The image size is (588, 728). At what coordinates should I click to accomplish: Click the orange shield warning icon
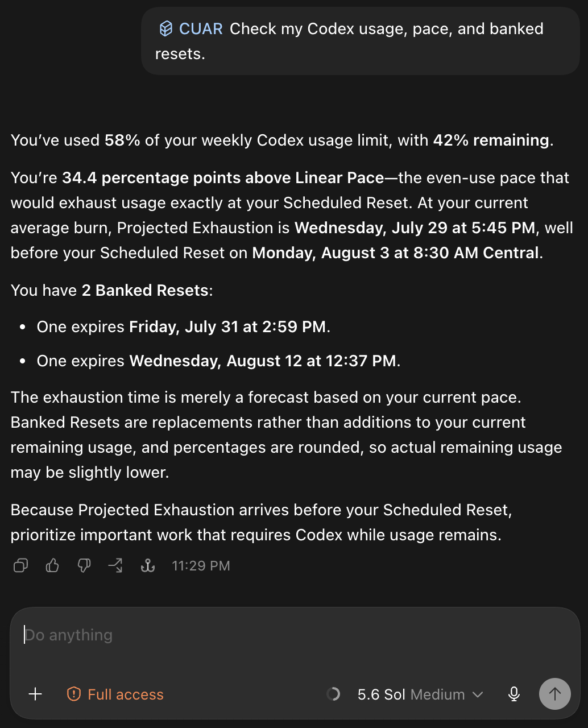coord(74,694)
